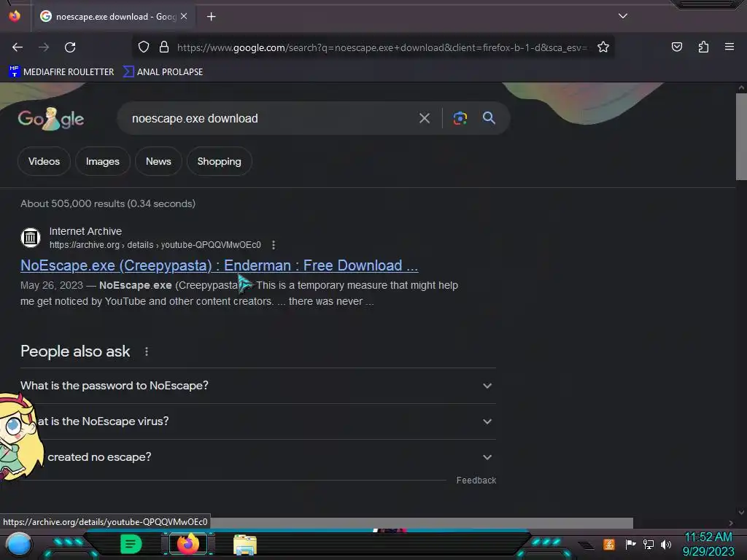Click the scrollbar down arrow
The image size is (747, 560).
pyautogui.click(x=741, y=513)
